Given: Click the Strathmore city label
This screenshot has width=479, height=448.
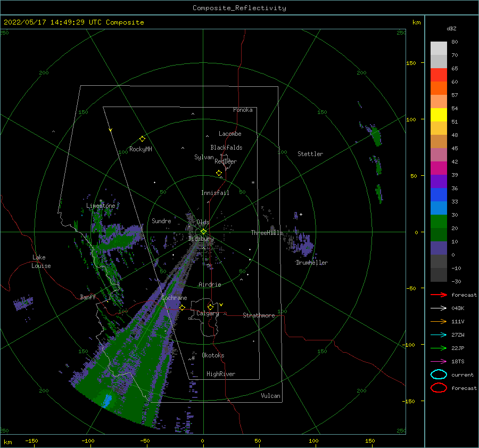Looking at the screenshot, I should (x=259, y=315).
